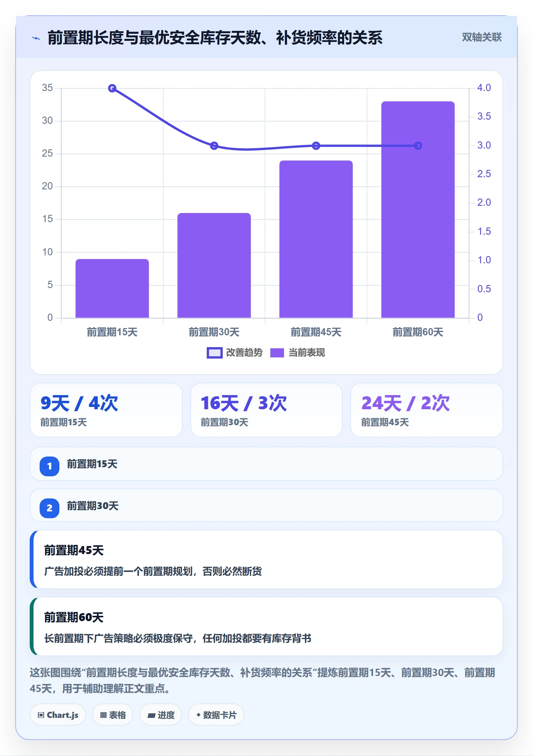
Task: Click the right axis value 4.0
Action: coord(484,88)
